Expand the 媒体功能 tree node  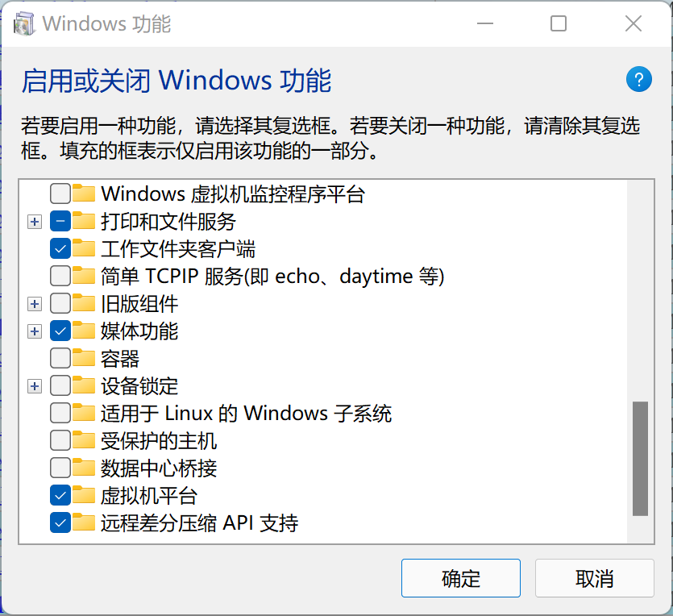(34, 331)
